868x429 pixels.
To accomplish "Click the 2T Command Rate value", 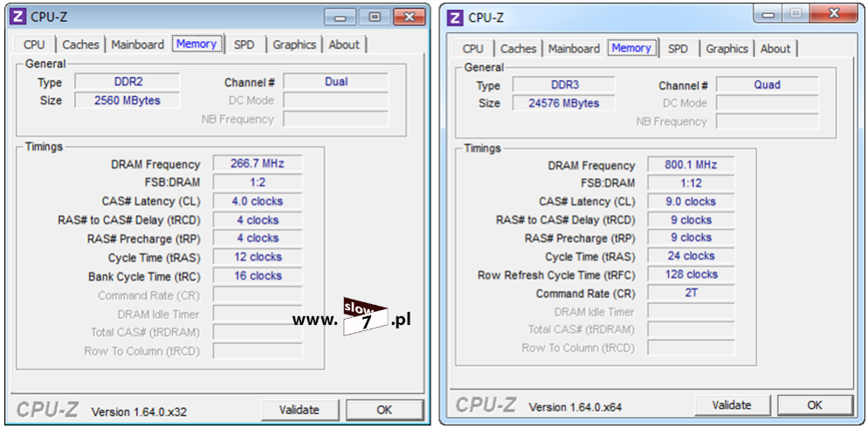I will 691,293.
